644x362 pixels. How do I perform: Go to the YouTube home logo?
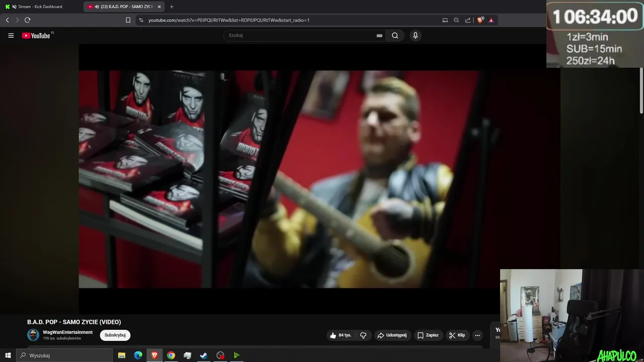[36, 36]
